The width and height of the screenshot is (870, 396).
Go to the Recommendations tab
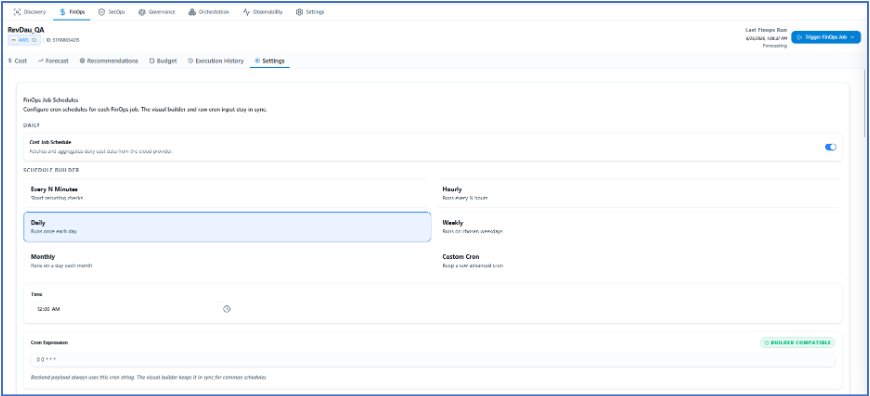coord(109,61)
